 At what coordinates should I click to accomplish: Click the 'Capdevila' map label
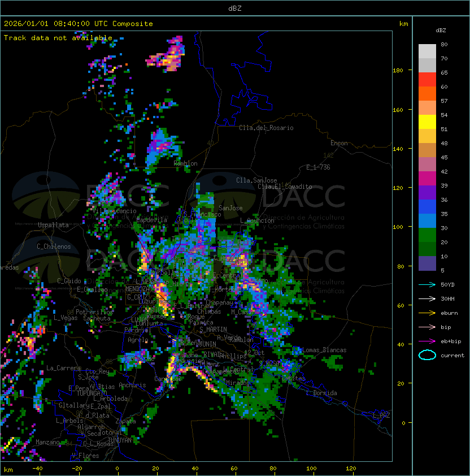[x=152, y=220]
